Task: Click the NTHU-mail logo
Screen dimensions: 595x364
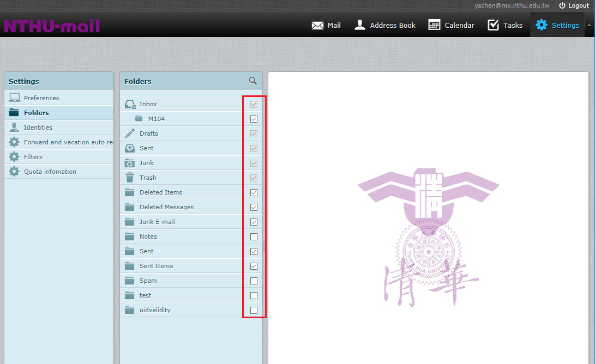Action: [x=52, y=26]
